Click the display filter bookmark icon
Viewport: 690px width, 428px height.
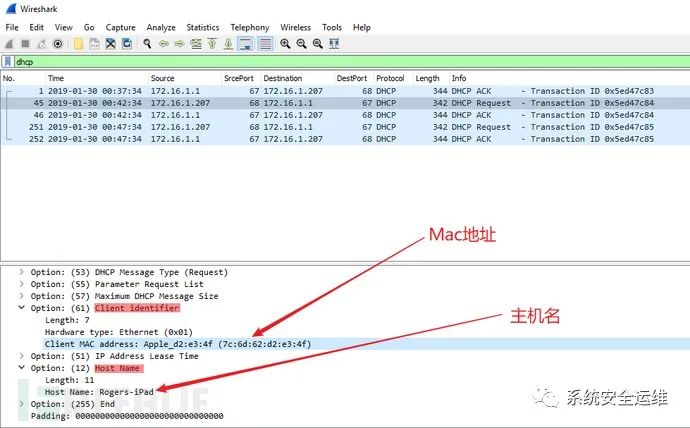[x=7, y=62]
